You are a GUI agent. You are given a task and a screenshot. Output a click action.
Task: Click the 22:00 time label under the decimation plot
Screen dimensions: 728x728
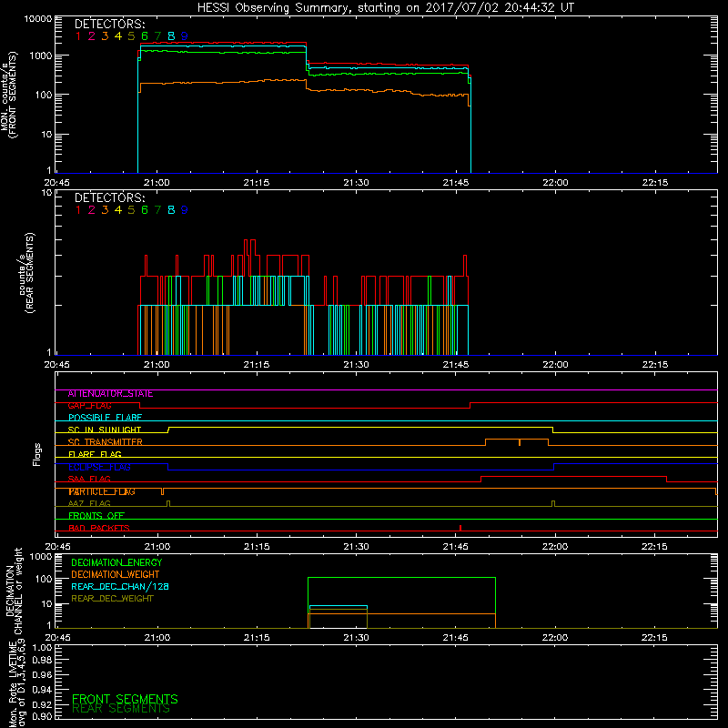click(555, 638)
